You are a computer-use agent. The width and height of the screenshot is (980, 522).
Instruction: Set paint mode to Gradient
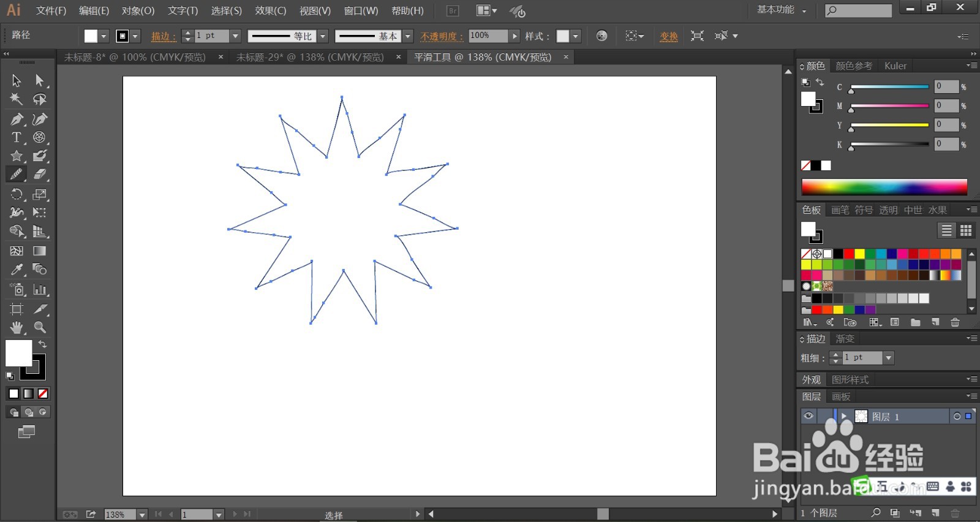tap(28, 393)
